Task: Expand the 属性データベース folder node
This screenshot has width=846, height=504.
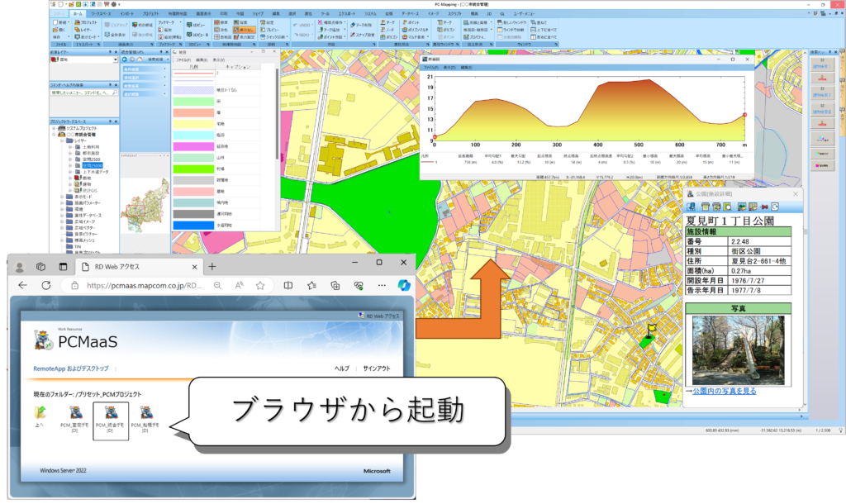Action: tap(62, 216)
